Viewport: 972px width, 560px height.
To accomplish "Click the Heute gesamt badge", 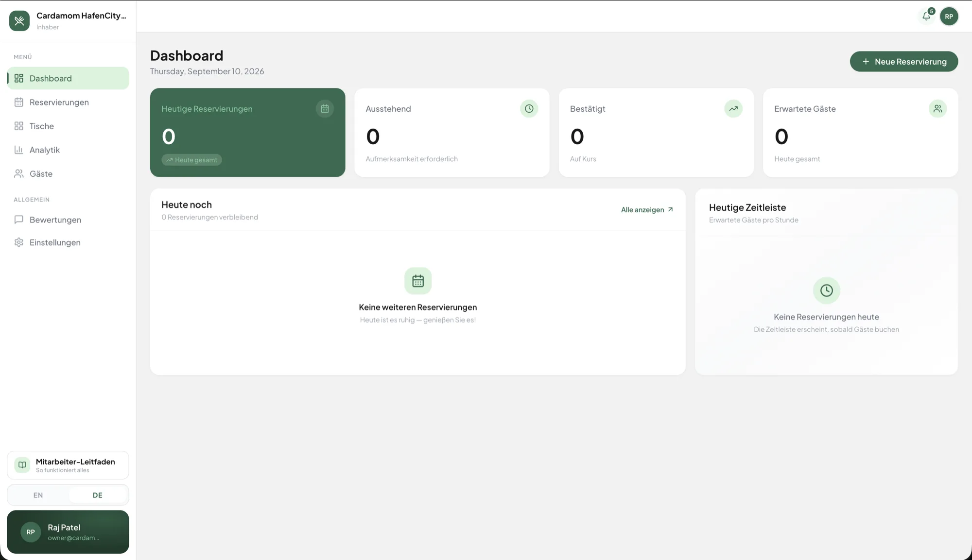I will [191, 160].
